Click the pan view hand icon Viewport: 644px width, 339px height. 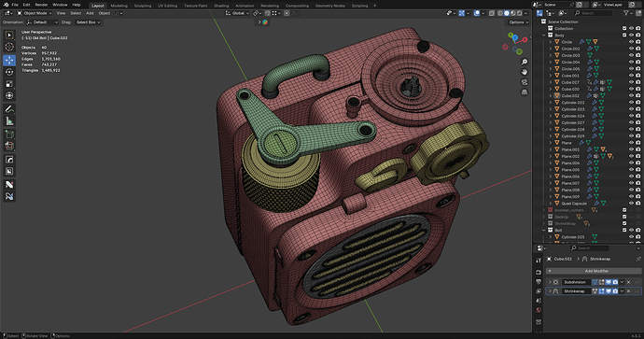(525, 72)
